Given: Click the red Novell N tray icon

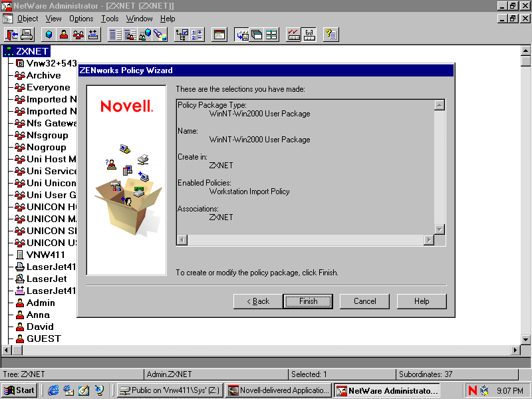Looking at the screenshot, I should pyautogui.click(x=472, y=390).
